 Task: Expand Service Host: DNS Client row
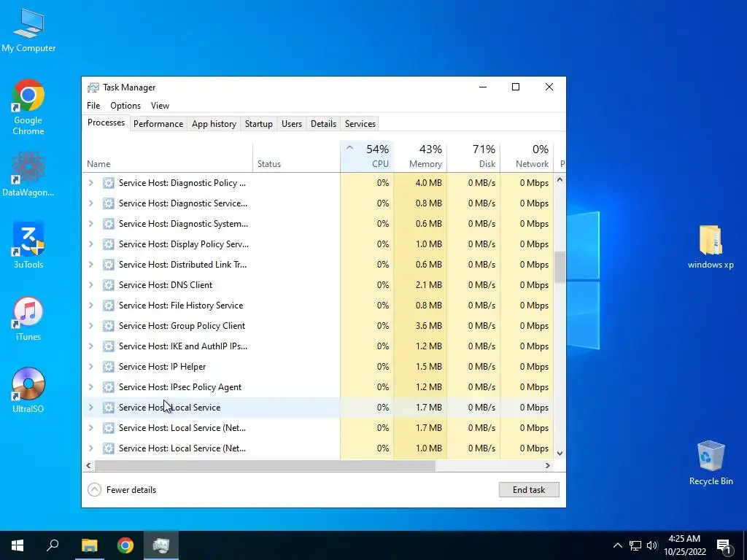click(x=90, y=285)
